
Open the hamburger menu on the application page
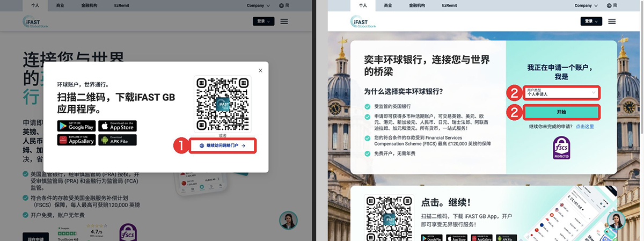[612, 21]
